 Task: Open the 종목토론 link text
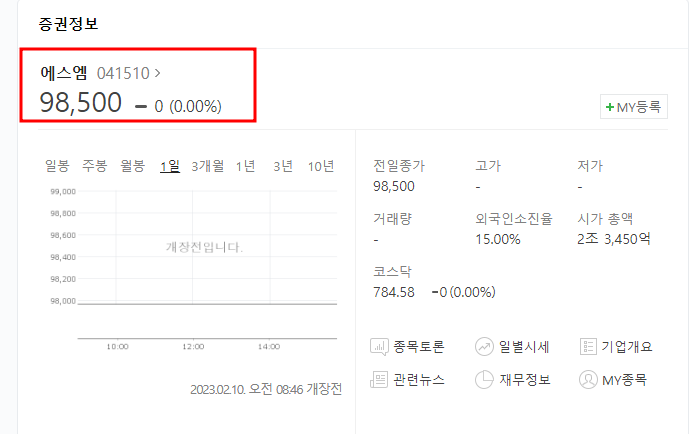(x=418, y=347)
